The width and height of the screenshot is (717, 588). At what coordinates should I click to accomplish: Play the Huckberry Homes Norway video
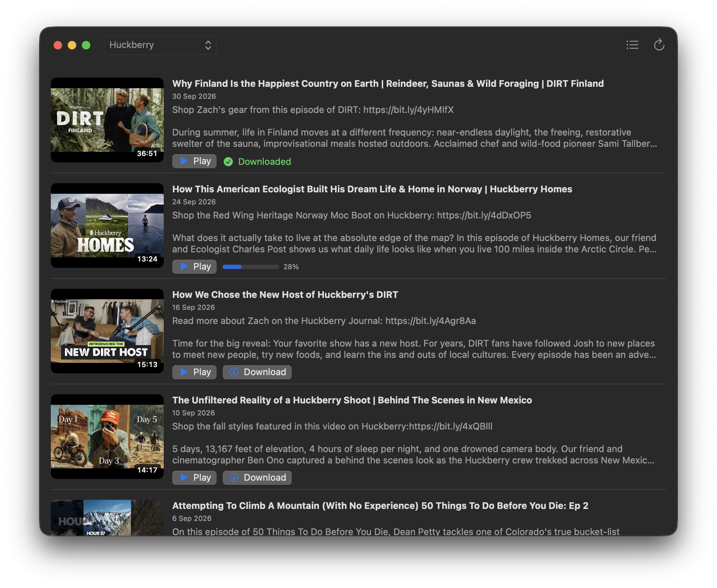pos(194,267)
